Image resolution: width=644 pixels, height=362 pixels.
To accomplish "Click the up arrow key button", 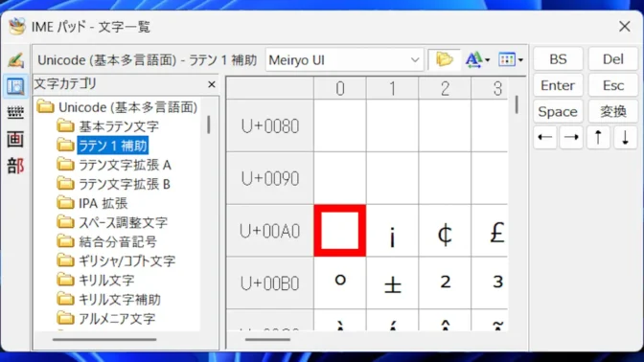I will 598,138.
